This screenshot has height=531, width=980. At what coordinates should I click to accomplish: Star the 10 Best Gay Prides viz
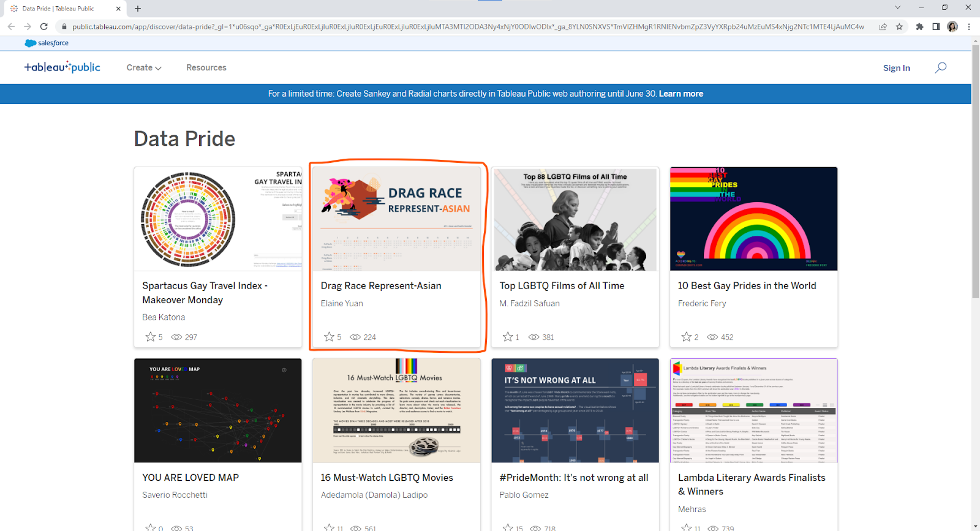pyautogui.click(x=687, y=337)
